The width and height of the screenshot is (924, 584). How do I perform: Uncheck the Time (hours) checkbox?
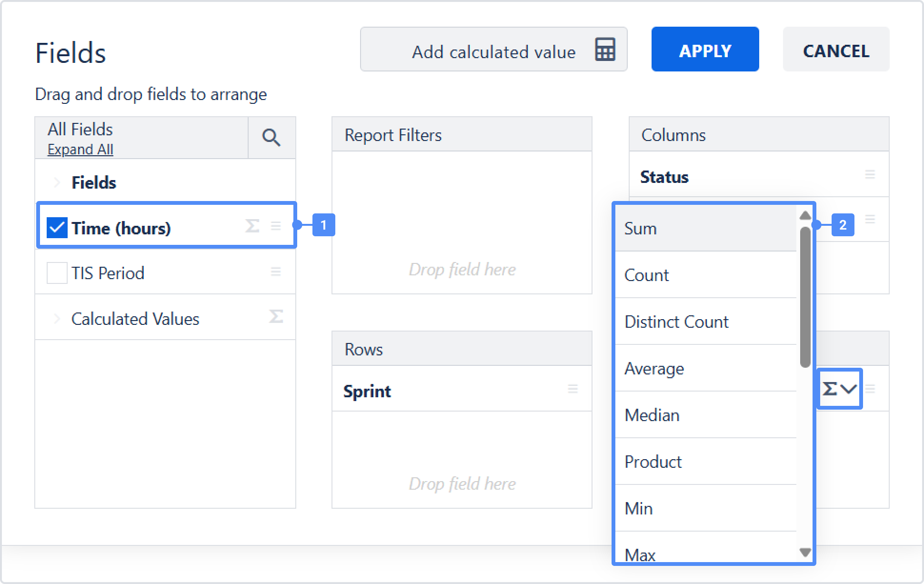click(x=57, y=227)
